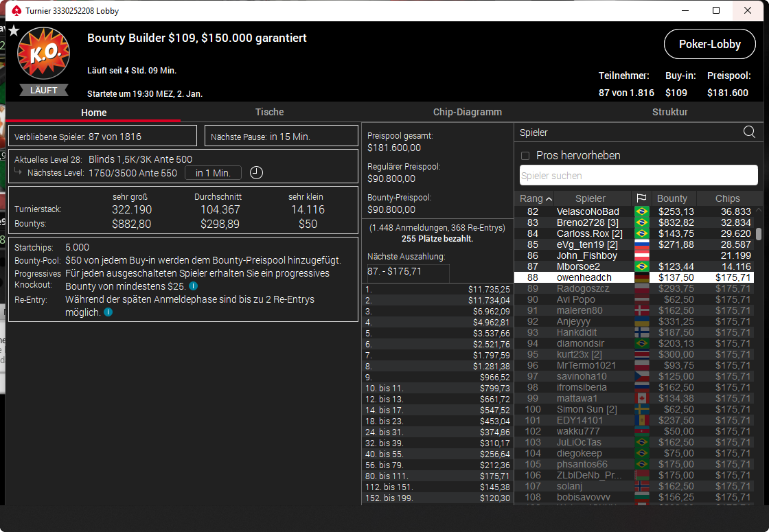Select player row Mborsoe2
The image size is (769, 532).
point(634,266)
